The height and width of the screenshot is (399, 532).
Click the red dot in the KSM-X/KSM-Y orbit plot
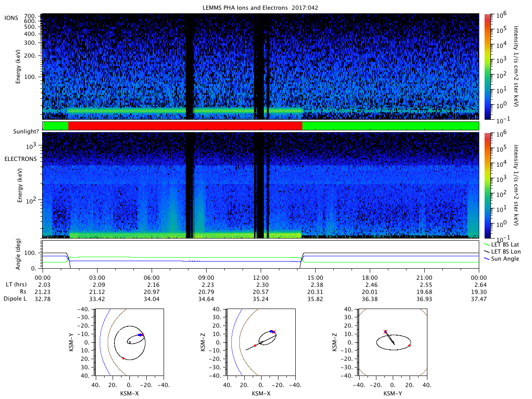pyautogui.click(x=123, y=358)
